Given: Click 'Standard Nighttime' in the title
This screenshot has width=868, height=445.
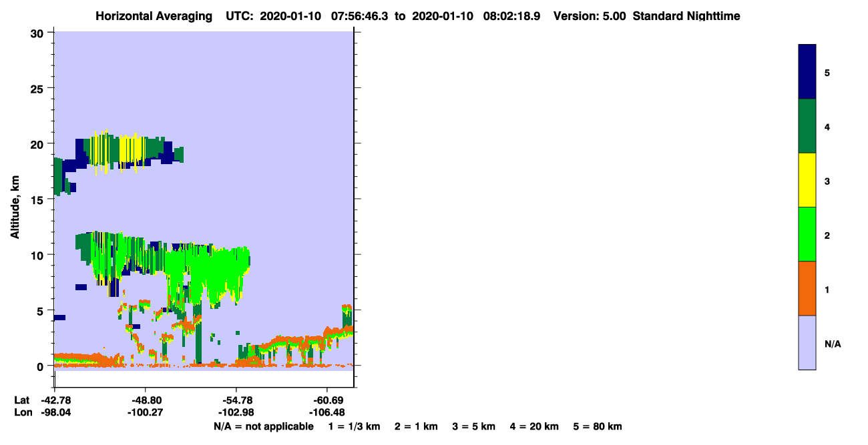Looking at the screenshot, I should click(686, 16).
